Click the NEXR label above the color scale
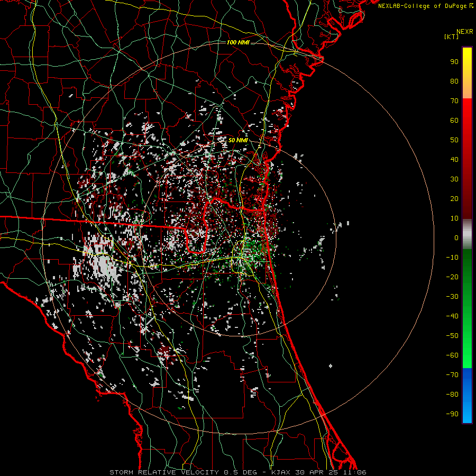The image size is (476, 476). (465, 32)
